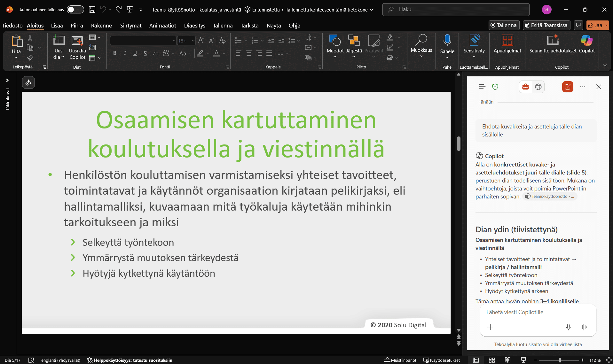Open Suunnitteluehdotukset designer suggestions
This screenshot has height=364, width=613.
point(553,44)
